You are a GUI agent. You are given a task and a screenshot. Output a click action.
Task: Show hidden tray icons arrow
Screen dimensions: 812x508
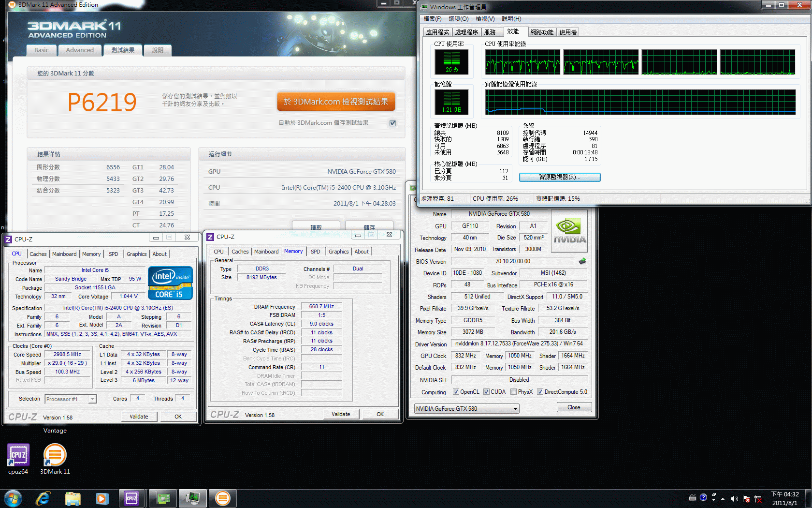coord(723,498)
